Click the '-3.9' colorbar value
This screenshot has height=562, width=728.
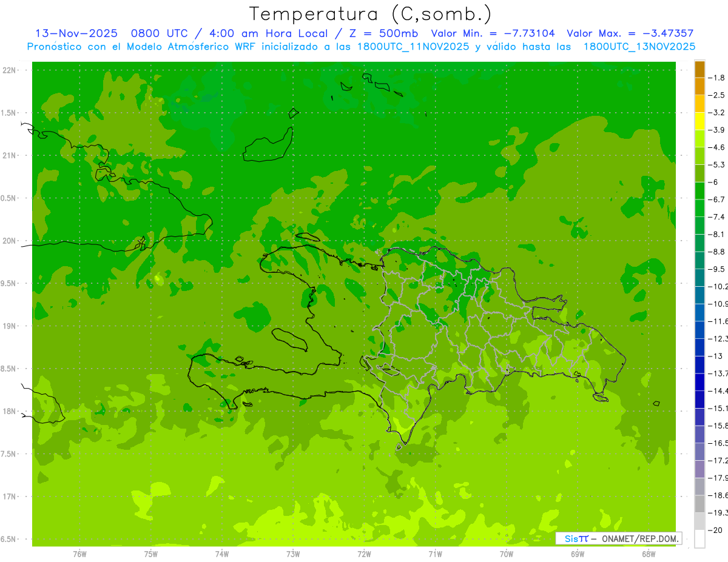716,130
